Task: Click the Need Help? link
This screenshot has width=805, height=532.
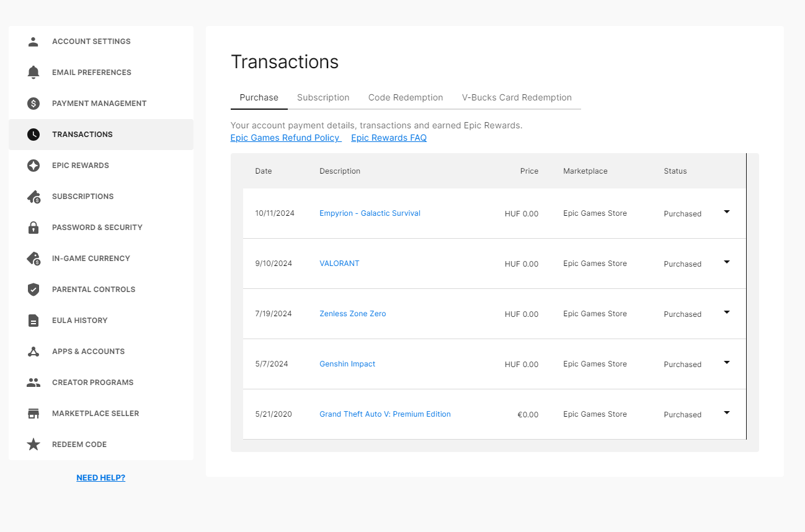Action: click(x=101, y=478)
